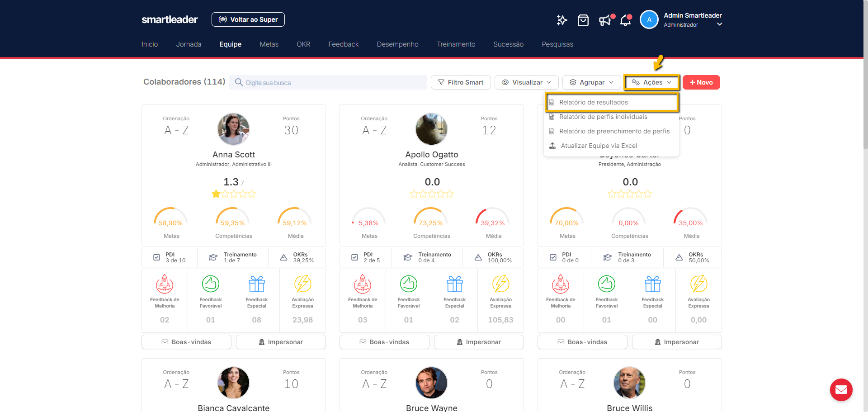Click the red Novo button
The image size is (868, 412).
[x=701, y=82]
